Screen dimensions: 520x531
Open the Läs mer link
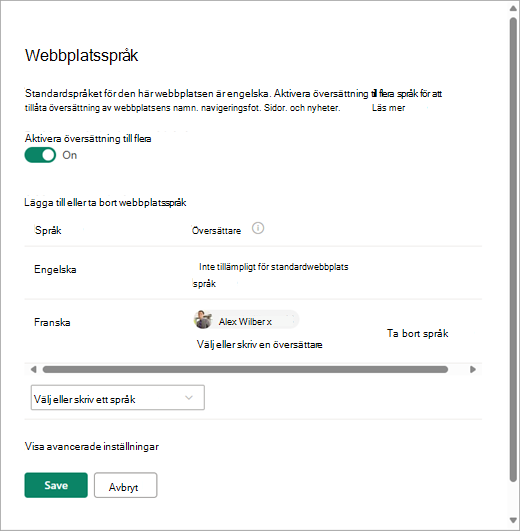(388, 108)
